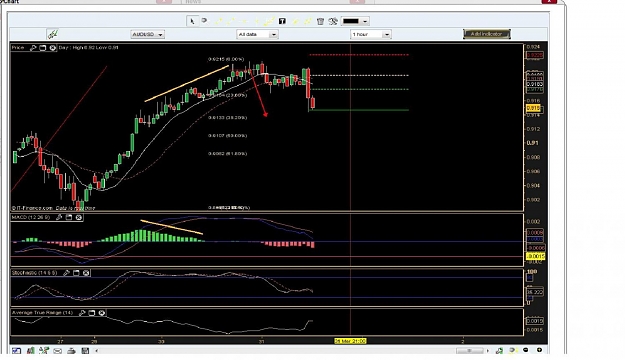Open Average True Range wrench settings
625x360 pixels.
pos(82,313)
